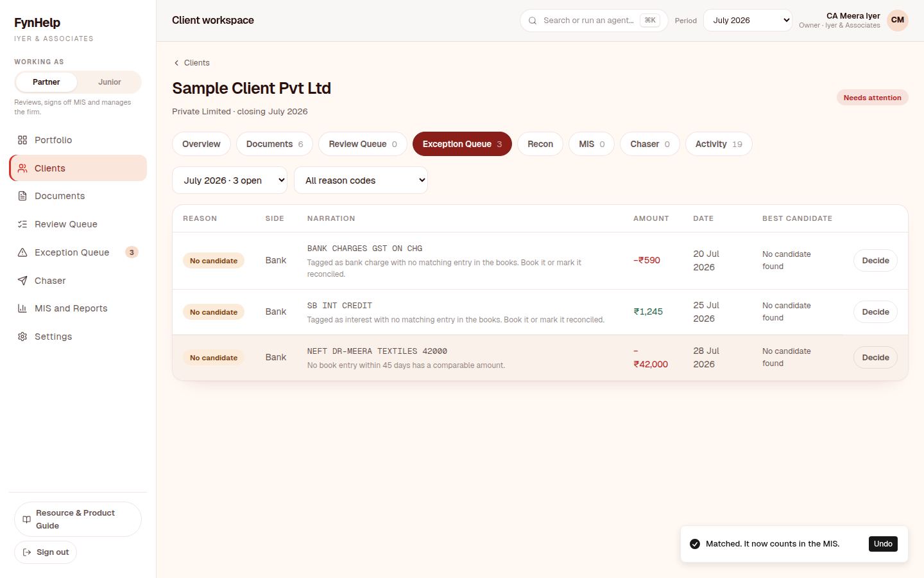Image resolution: width=924 pixels, height=578 pixels.
Task: Decide the NEFT DR-MEERA TEXTILES exception
Action: (875, 358)
